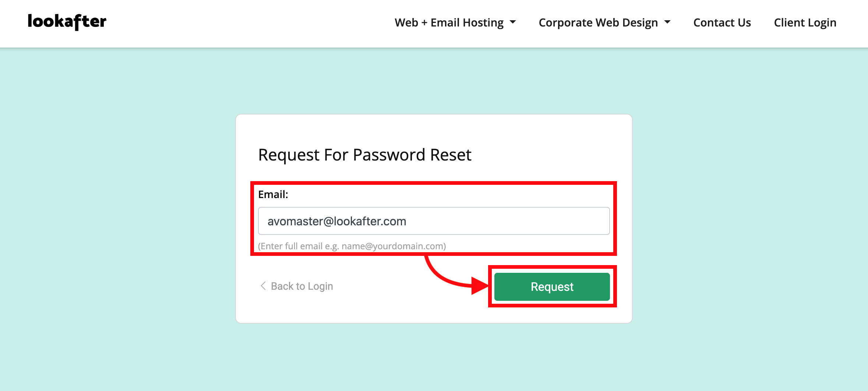This screenshot has height=391, width=868.
Task: Click the "Email:" field label
Action: click(273, 194)
